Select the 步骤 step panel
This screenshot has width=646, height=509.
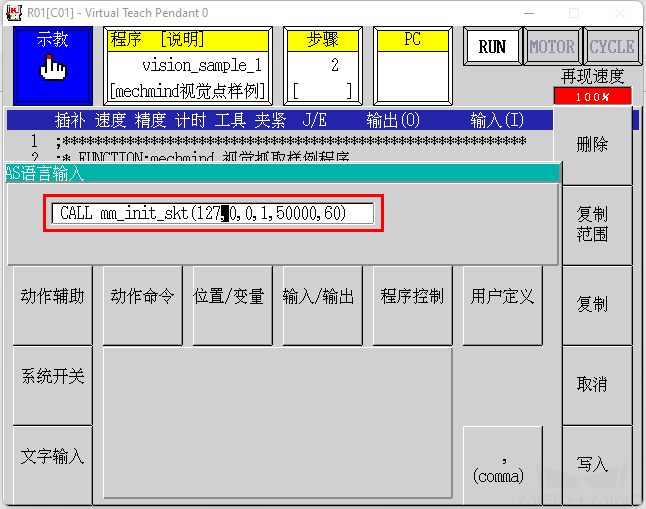323,66
